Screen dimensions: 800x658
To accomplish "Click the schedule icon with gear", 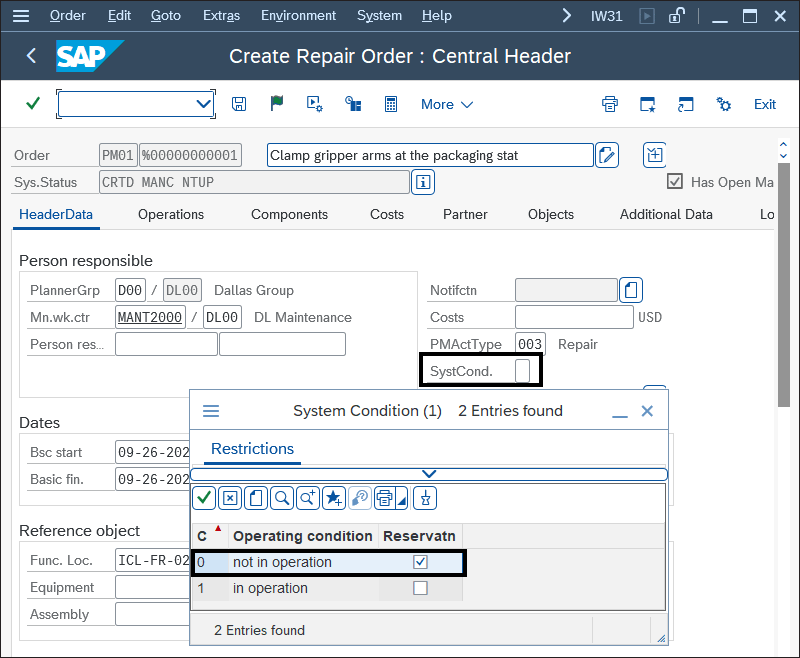I will pos(314,104).
